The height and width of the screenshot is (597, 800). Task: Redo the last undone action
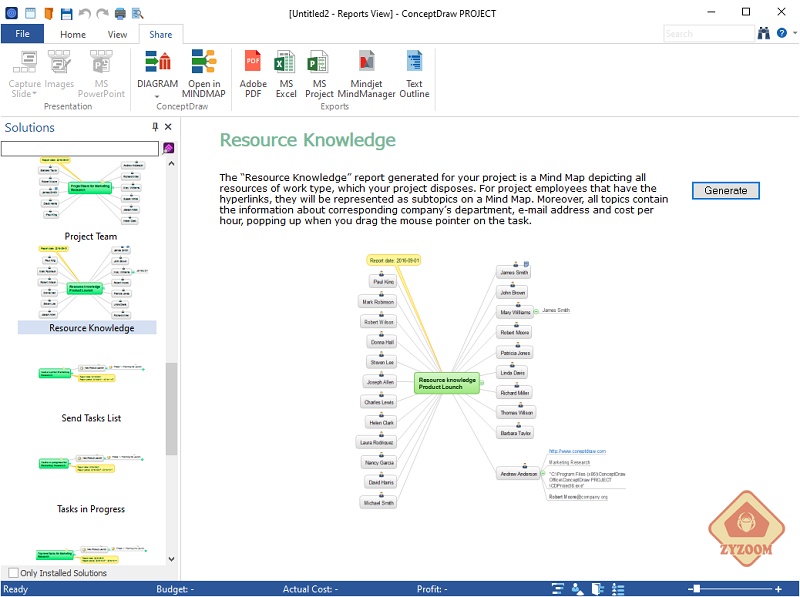point(103,13)
